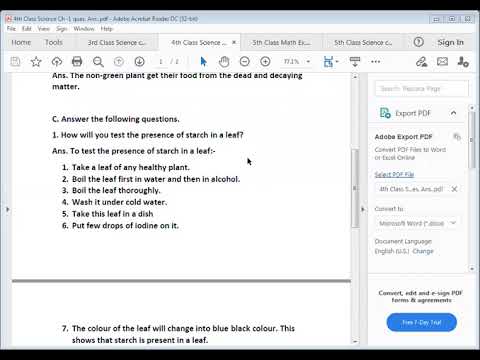Click the text 'Put few drops of iodine on it.'
Image resolution: width=480 pixels, height=360 pixels.
pos(125,226)
